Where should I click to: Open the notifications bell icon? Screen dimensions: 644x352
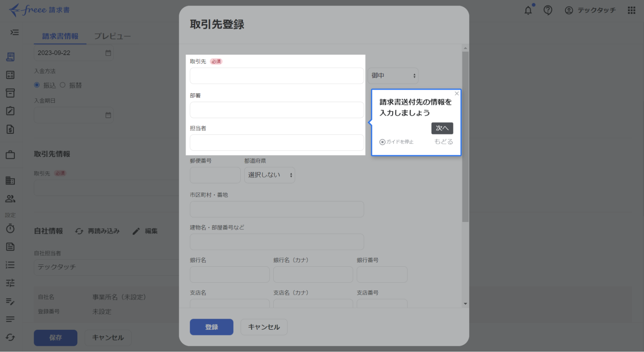click(x=528, y=10)
